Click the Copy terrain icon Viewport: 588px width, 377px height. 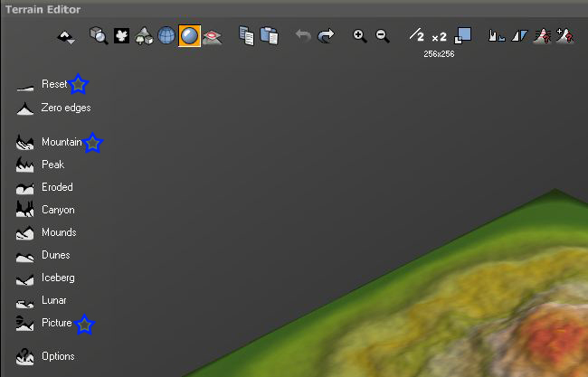(246, 36)
